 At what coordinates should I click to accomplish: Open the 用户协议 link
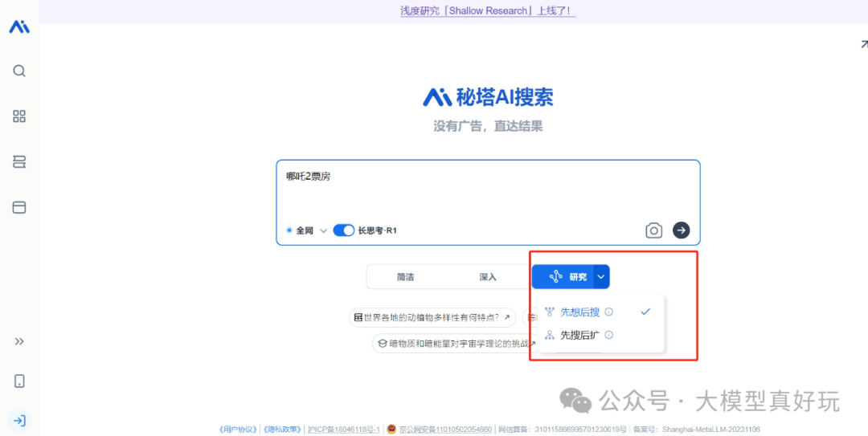[x=238, y=430]
